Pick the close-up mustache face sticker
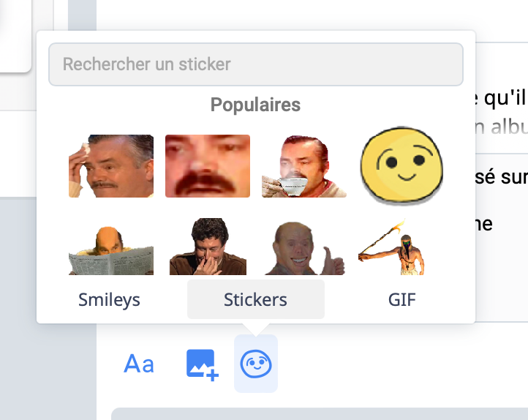The height and width of the screenshot is (420, 528). [x=208, y=166]
